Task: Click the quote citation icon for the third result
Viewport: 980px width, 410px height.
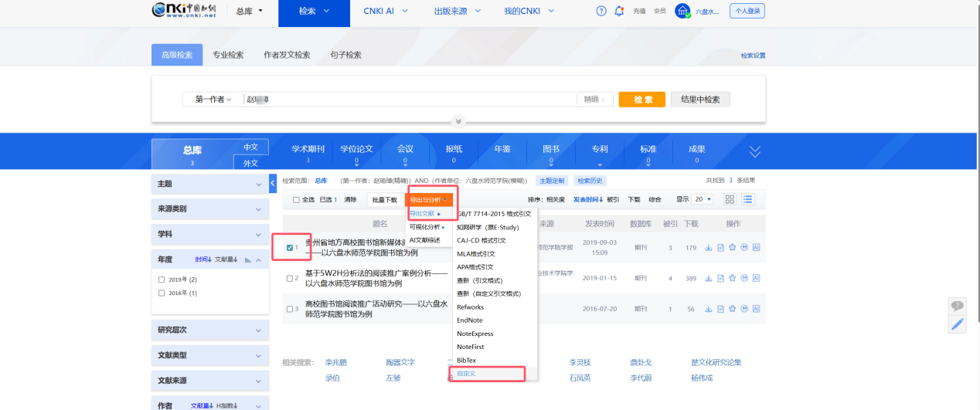Action: click(x=744, y=309)
